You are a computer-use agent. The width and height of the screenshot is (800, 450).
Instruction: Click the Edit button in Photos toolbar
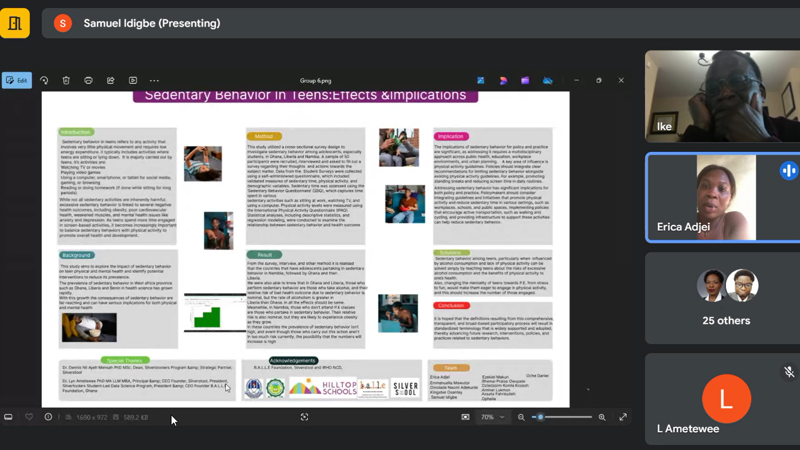point(17,80)
